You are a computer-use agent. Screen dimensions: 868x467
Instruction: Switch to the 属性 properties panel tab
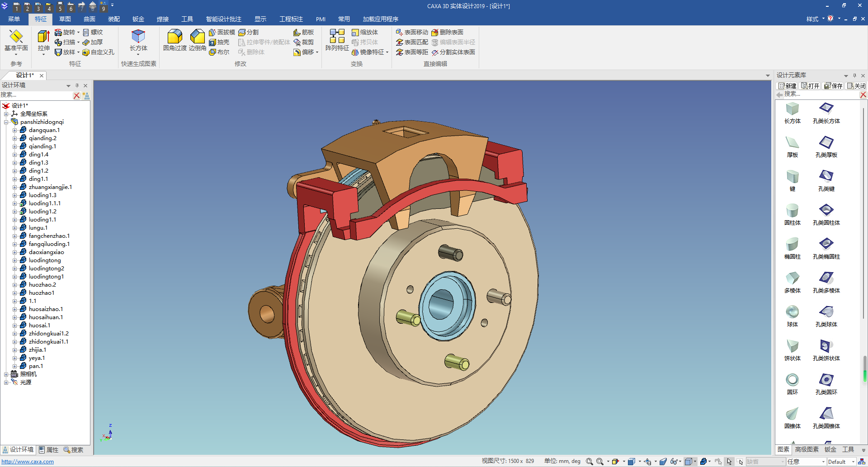point(49,450)
